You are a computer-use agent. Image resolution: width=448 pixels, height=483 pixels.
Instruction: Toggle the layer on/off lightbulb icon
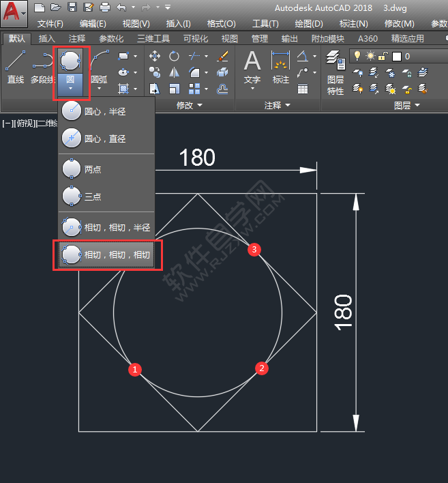click(357, 56)
